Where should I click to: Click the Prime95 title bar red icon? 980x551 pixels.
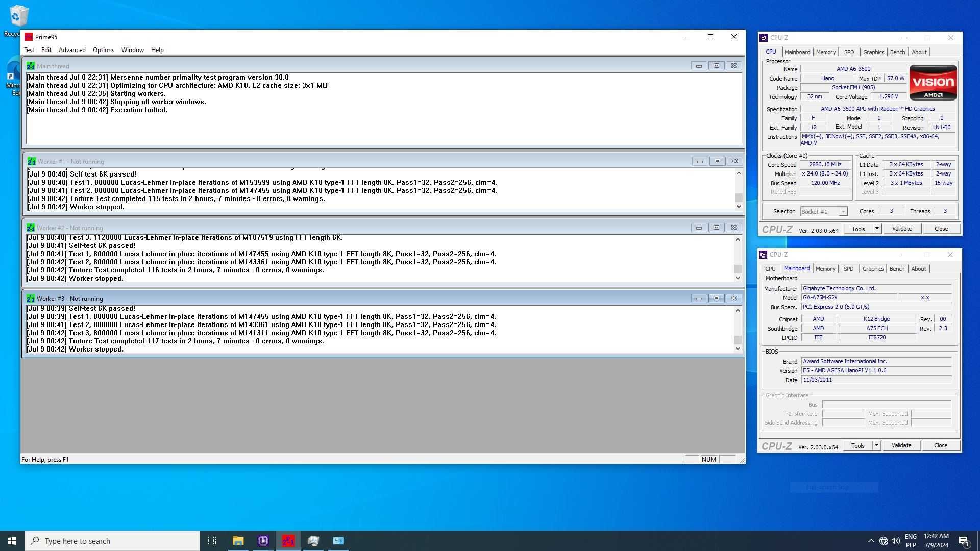point(29,37)
